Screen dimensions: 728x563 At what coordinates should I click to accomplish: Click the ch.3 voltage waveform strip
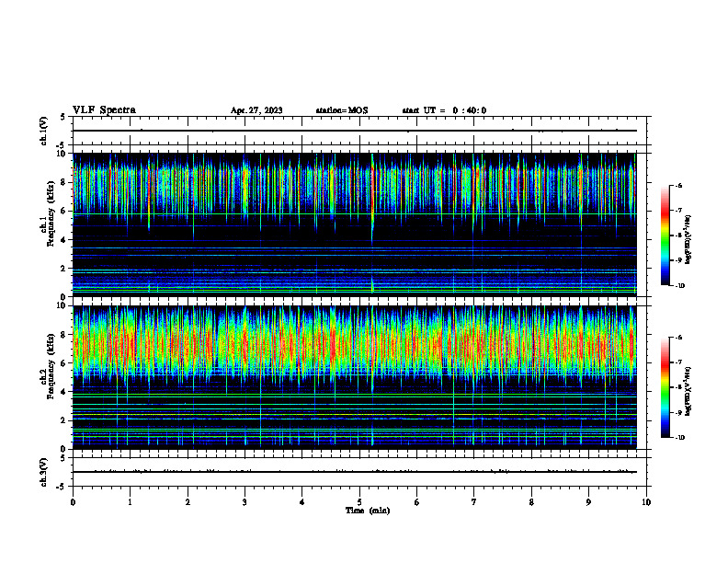[359, 472]
